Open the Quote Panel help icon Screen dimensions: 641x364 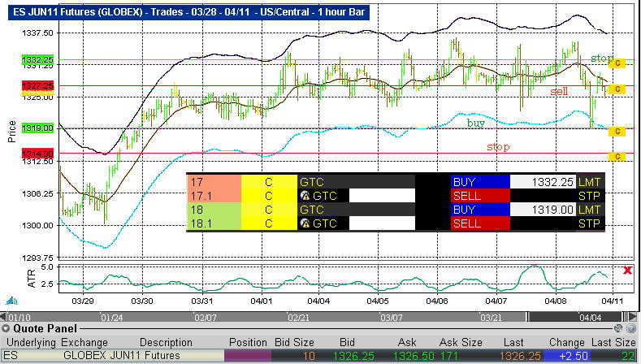[x=631, y=328]
